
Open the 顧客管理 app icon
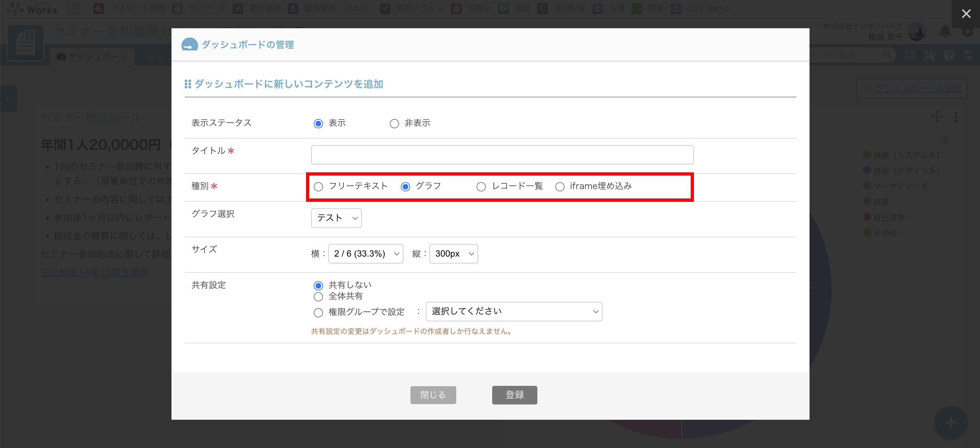pyautogui.click(x=293, y=8)
